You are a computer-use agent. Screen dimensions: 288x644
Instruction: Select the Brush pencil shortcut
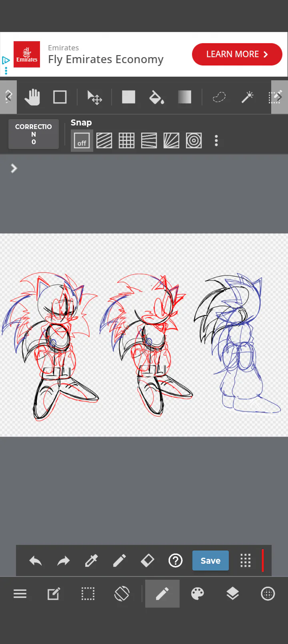(x=119, y=561)
